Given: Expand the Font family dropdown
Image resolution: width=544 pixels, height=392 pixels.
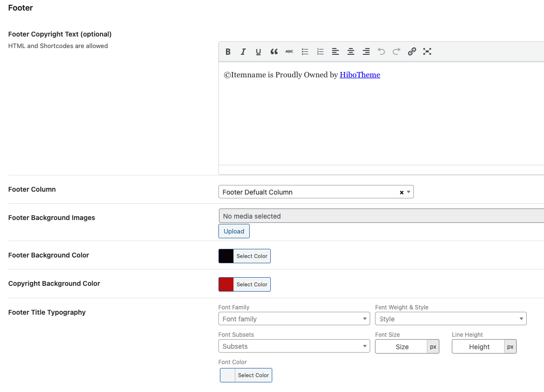Looking at the screenshot, I should (294, 319).
